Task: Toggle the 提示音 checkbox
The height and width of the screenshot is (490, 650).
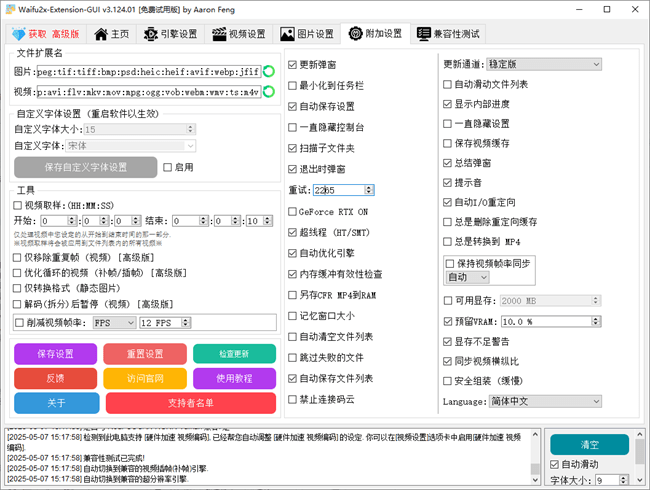Action: coord(447,182)
